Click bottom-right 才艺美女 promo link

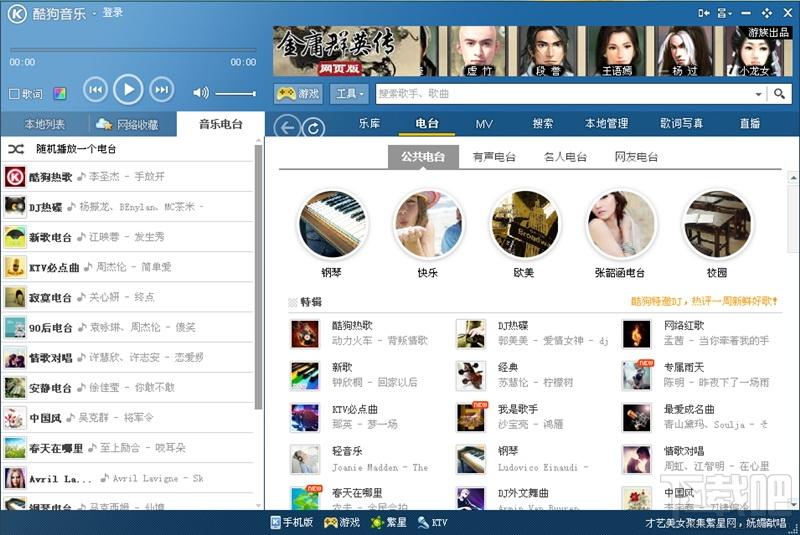[x=715, y=523]
